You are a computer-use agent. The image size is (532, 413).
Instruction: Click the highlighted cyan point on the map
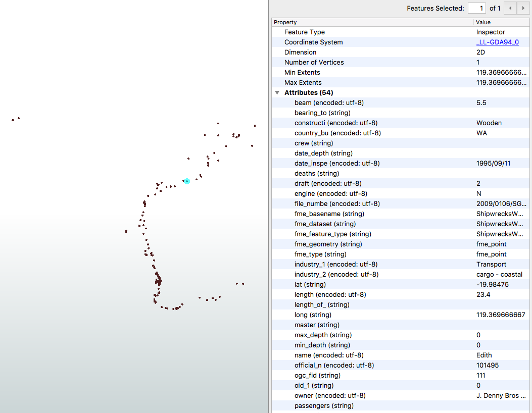[187, 181]
